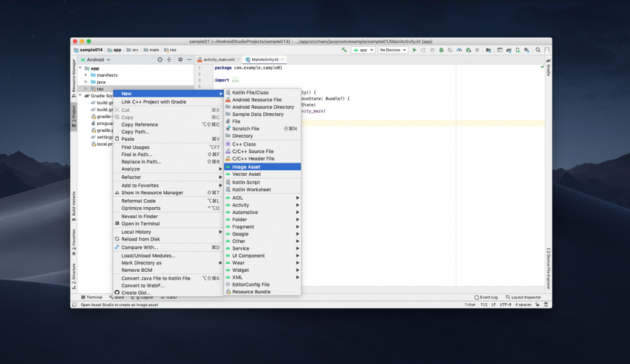Expand the java folder in tree
Viewport: 630px width, 364px height.
pos(86,82)
